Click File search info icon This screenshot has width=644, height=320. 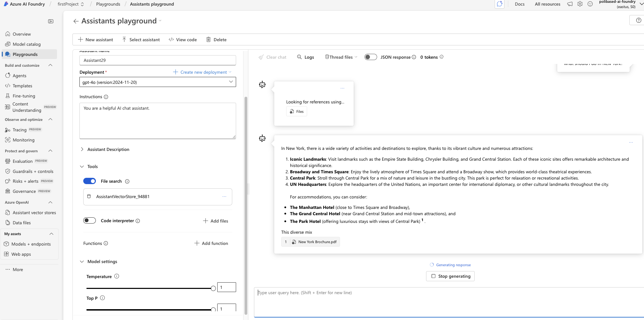pyautogui.click(x=127, y=181)
